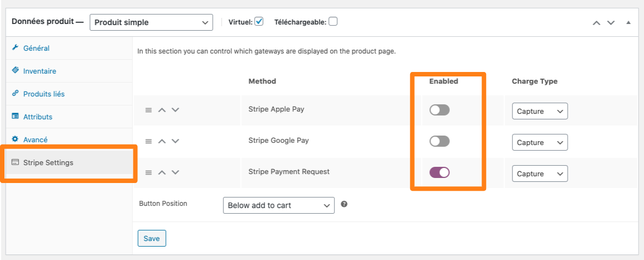Viewport: 644px width, 260px height.
Task: Click the Save button
Action: click(152, 238)
